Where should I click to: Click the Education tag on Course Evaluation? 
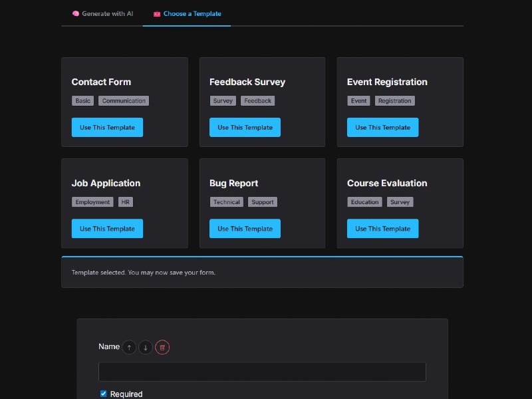pos(364,201)
